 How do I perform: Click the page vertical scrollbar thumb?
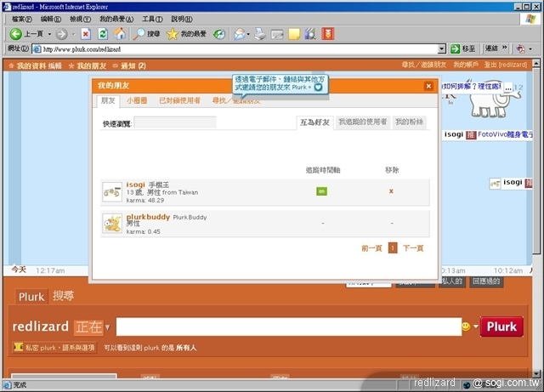536,160
